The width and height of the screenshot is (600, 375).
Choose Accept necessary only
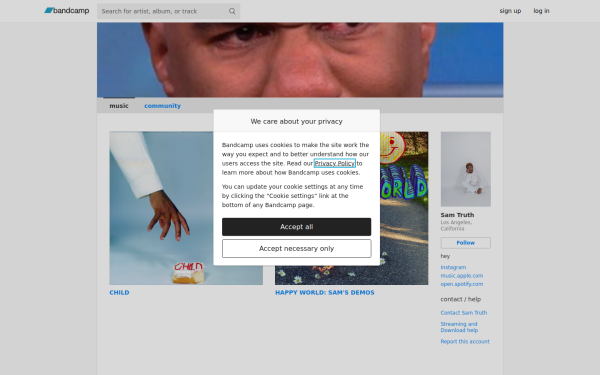point(297,249)
